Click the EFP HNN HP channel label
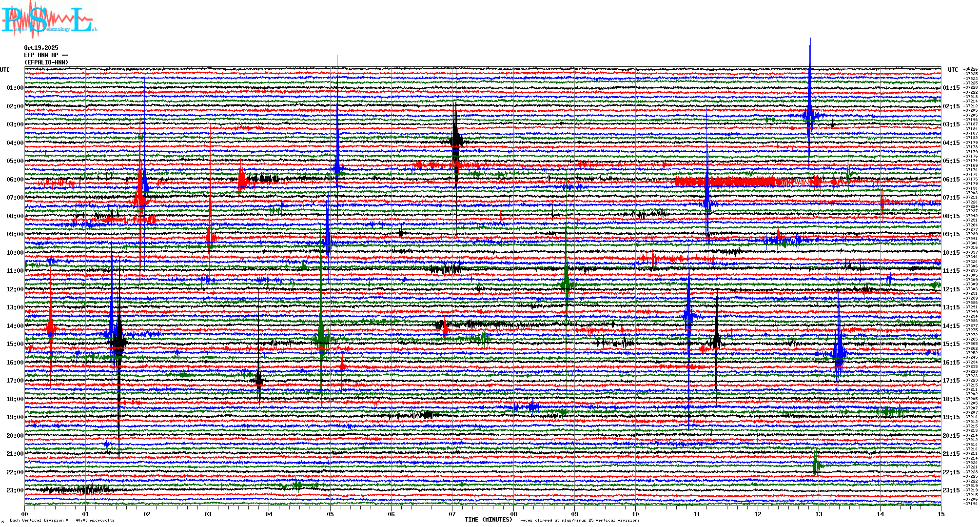Screen dimensions: 980x527 coord(46,55)
